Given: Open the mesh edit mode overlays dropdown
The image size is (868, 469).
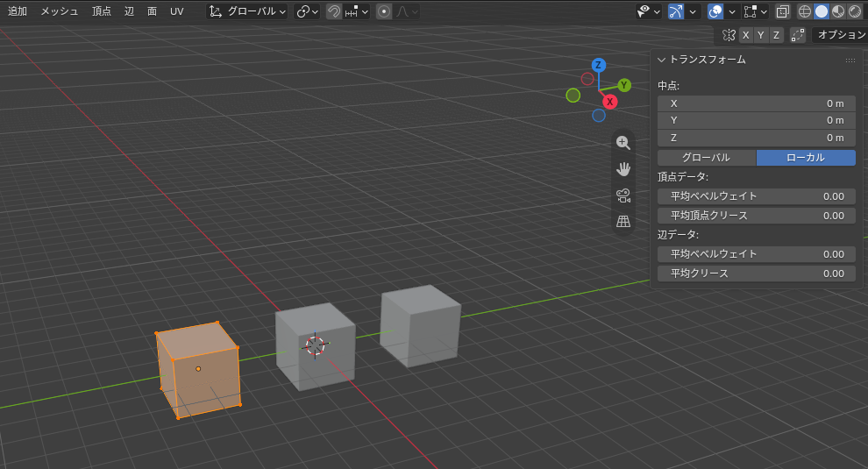Looking at the screenshot, I should point(756,11).
